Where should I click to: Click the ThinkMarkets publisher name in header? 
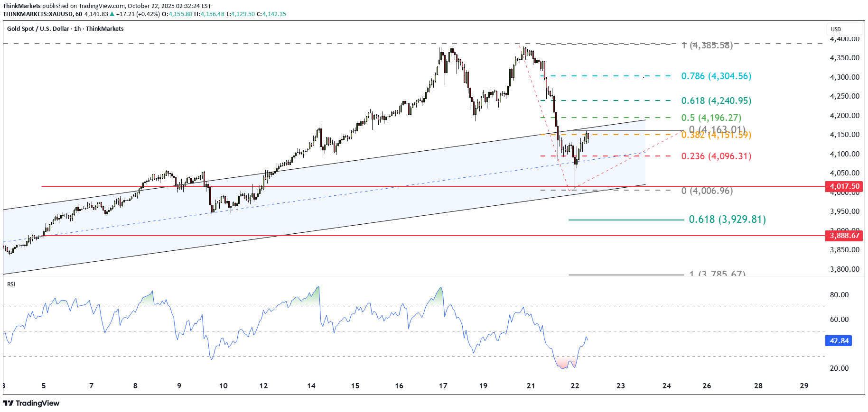click(22, 6)
